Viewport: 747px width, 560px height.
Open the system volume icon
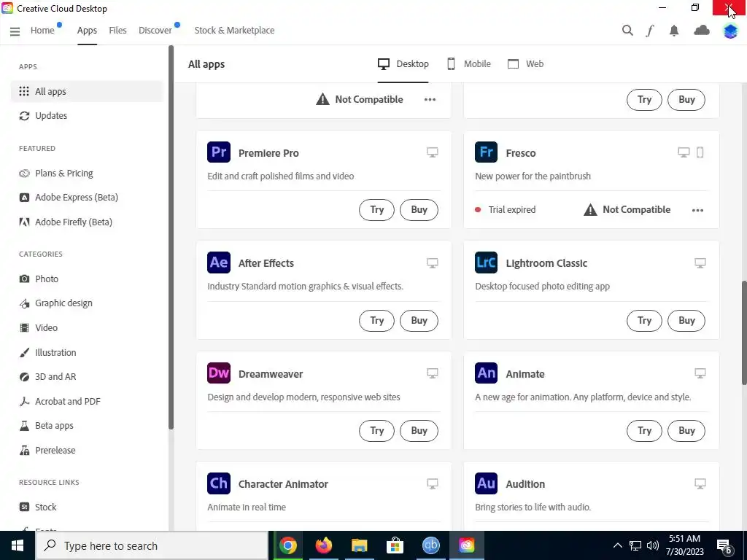click(x=653, y=545)
